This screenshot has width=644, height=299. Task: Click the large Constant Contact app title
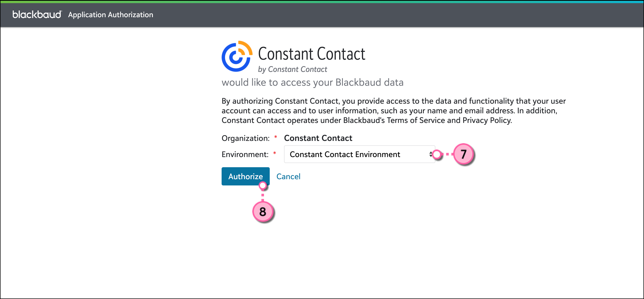coord(312,54)
